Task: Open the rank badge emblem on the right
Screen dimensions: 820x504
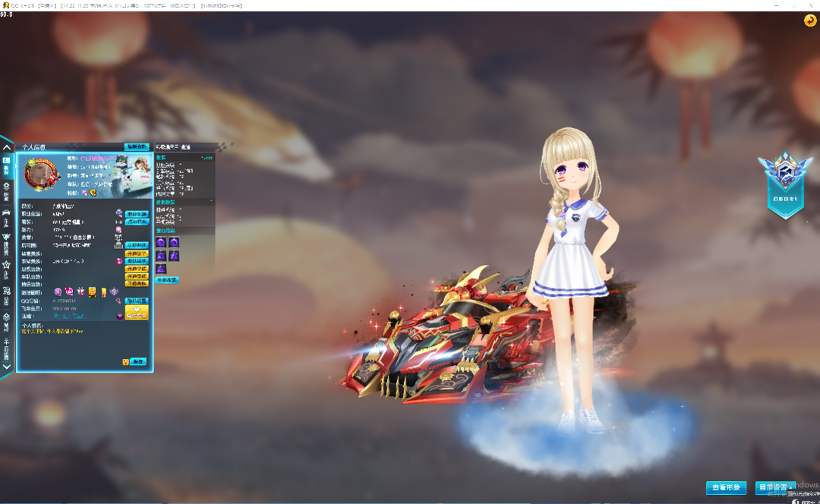Action: (786, 184)
